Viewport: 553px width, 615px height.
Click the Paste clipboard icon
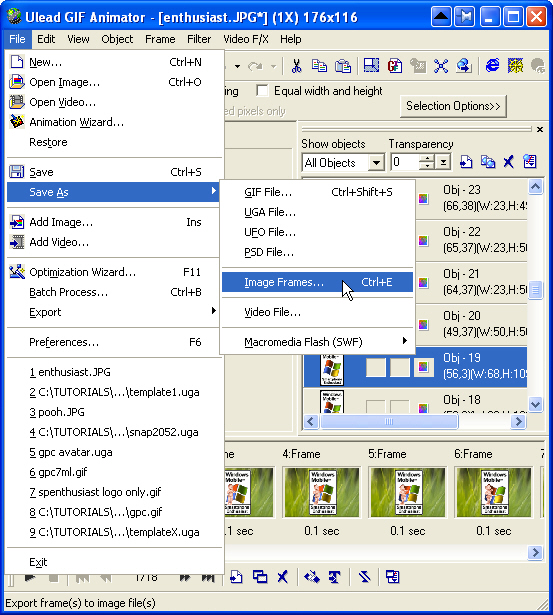pos(343,66)
